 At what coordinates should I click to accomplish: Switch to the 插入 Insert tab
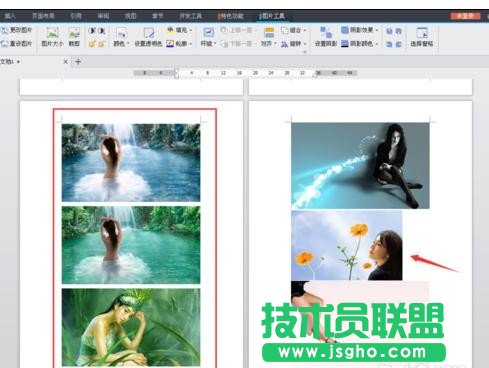[10, 16]
